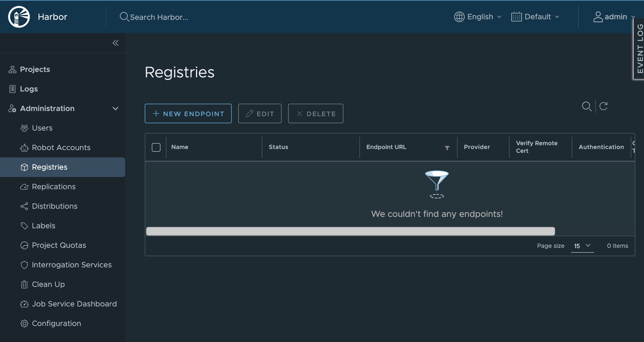Click the Robot Accounts robot icon
This screenshot has height=342, width=644.
coord(24,148)
